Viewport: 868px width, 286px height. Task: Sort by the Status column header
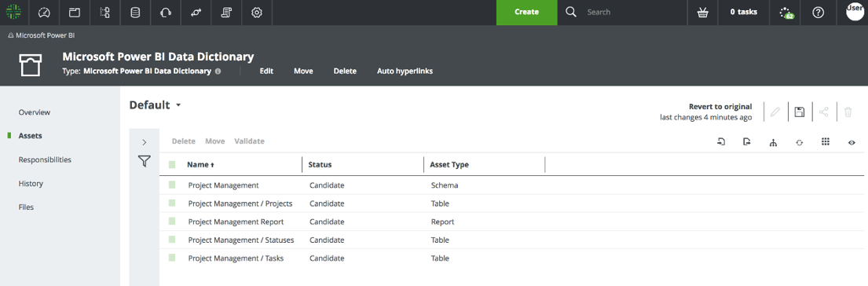(x=320, y=165)
